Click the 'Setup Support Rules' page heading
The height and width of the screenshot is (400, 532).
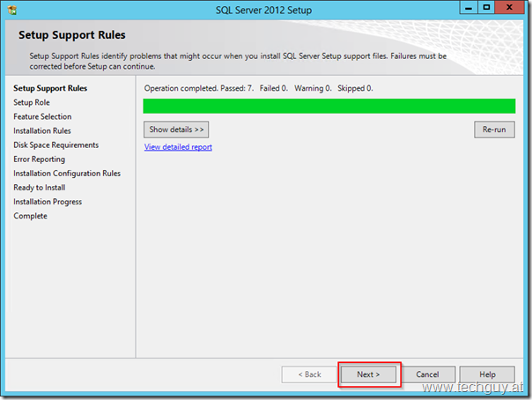(x=72, y=35)
